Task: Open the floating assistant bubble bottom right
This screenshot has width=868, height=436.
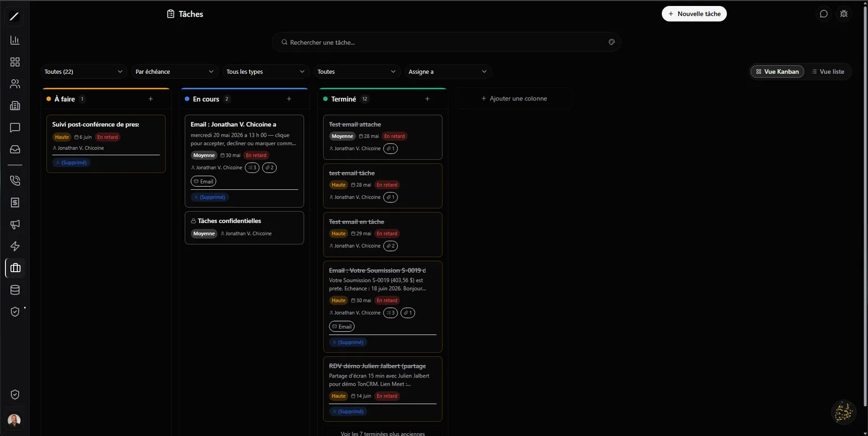Action: coord(844,413)
